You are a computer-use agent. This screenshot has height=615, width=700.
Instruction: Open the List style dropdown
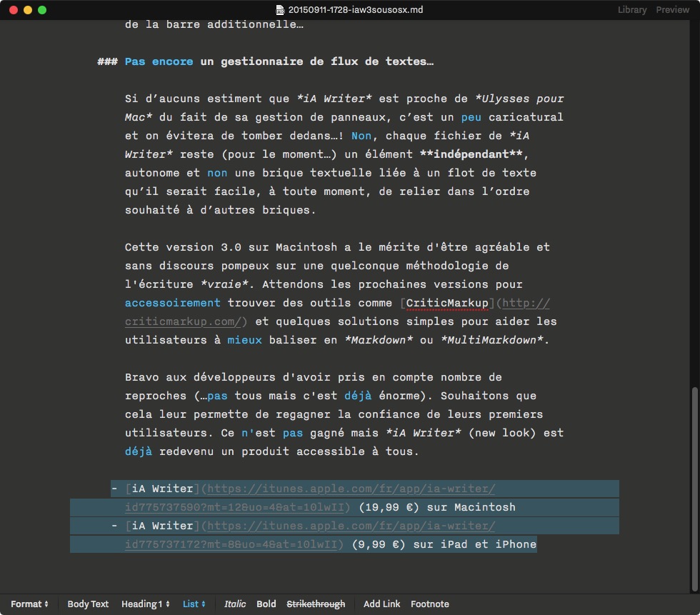pyautogui.click(x=194, y=604)
